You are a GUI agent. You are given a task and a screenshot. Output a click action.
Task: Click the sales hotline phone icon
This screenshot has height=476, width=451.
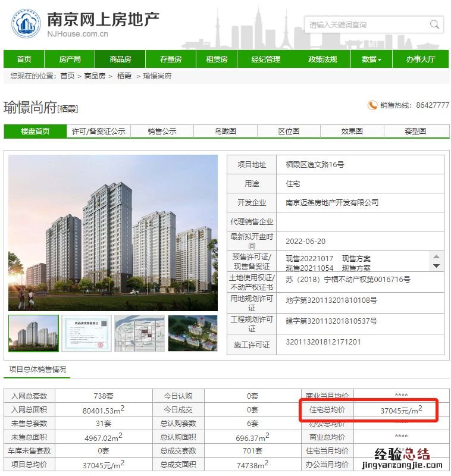point(372,105)
